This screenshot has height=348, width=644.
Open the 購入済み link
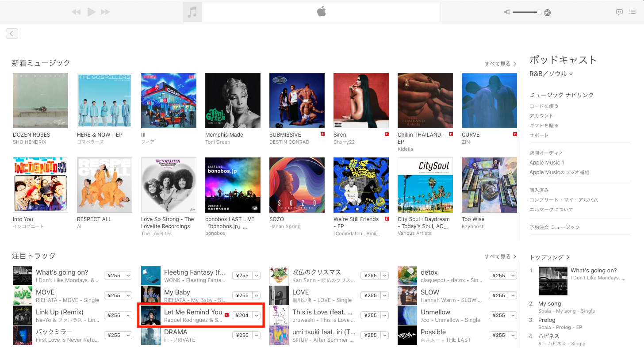539,190
